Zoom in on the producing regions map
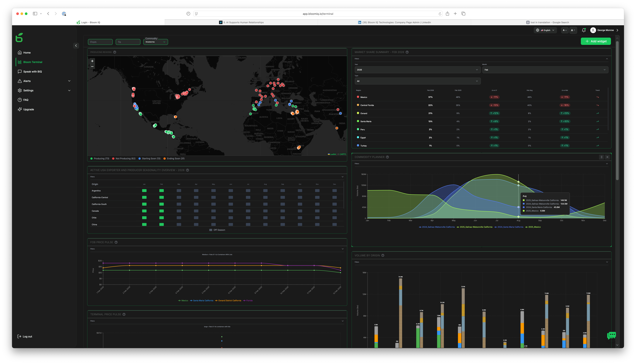The width and height of the screenshot is (636, 364). point(92,61)
